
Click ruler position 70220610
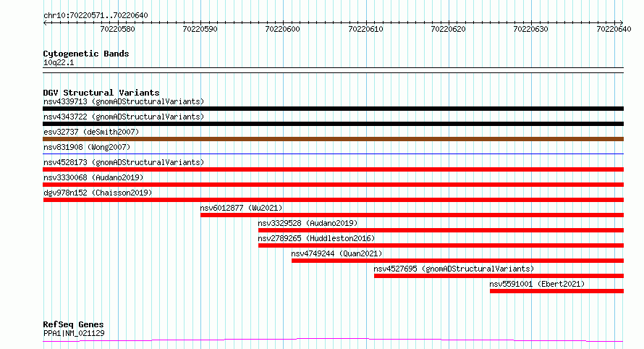[x=365, y=29]
